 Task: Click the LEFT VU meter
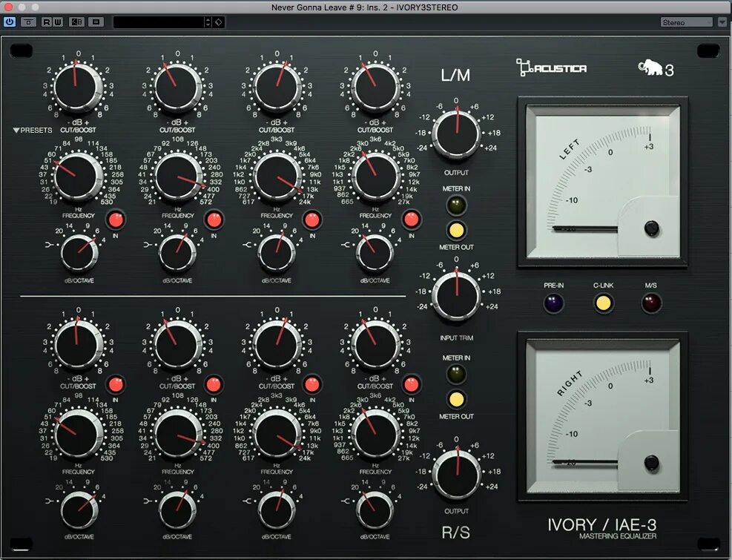[x=602, y=182]
